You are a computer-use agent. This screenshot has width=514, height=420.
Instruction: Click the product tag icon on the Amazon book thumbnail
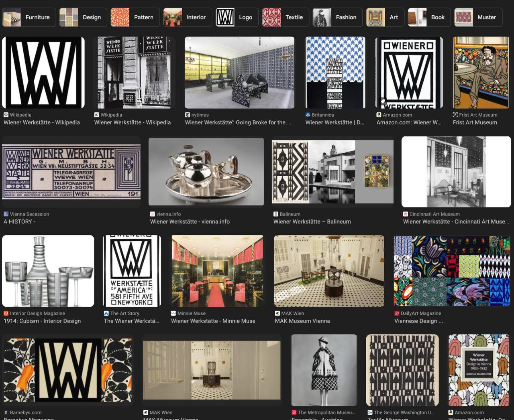[x=383, y=101]
